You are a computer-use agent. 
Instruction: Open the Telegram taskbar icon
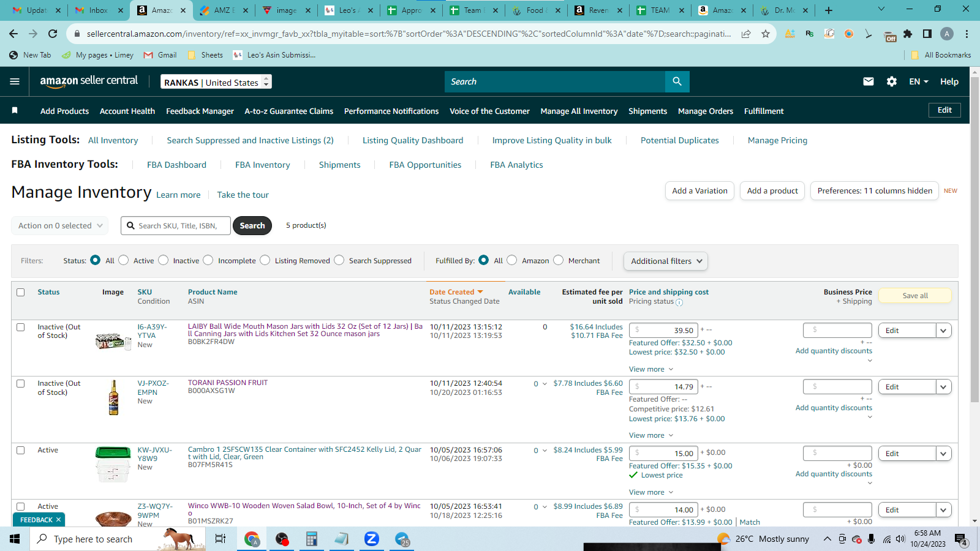coord(402,539)
